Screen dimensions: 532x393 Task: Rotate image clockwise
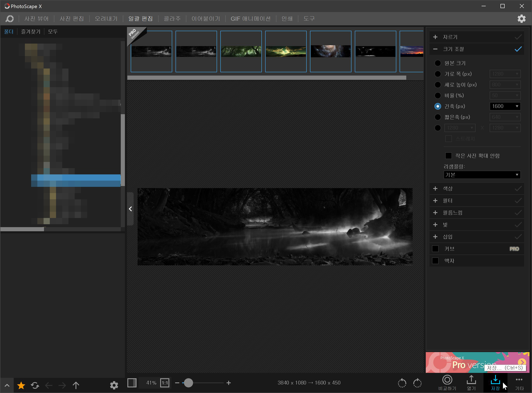(x=417, y=383)
